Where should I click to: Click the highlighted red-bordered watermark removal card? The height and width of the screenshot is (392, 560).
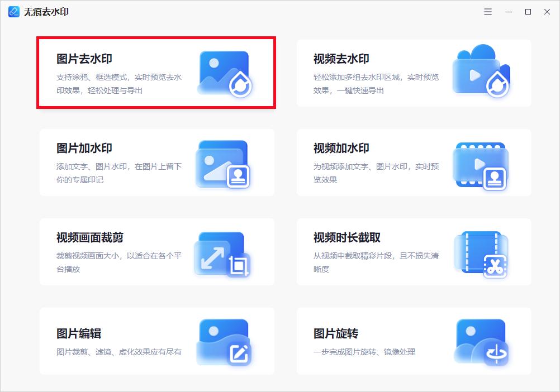tap(156, 73)
